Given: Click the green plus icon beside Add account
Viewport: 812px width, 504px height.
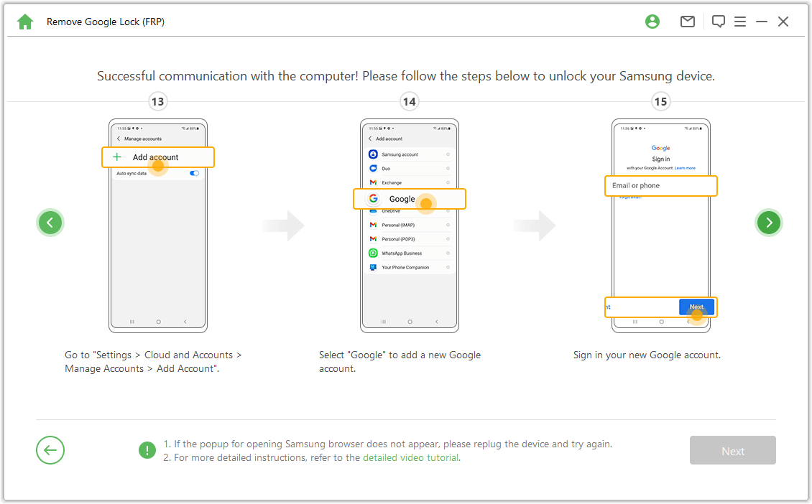Looking at the screenshot, I should pos(117,157).
